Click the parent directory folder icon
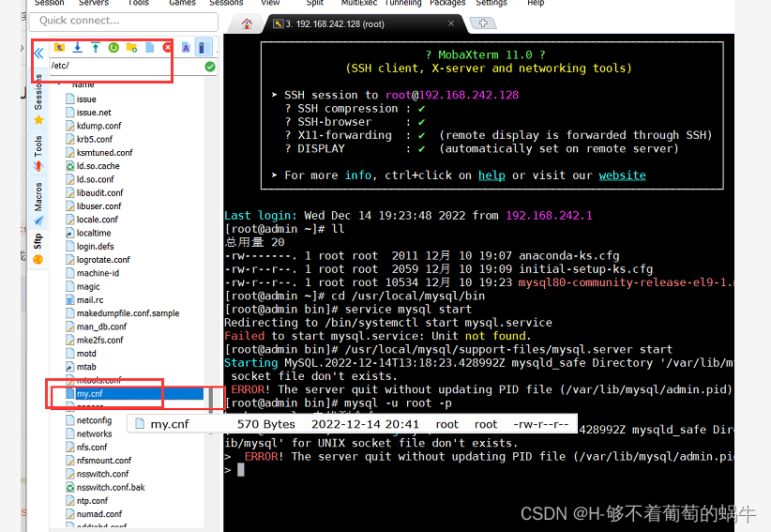The width and height of the screenshot is (771, 532). (x=59, y=48)
